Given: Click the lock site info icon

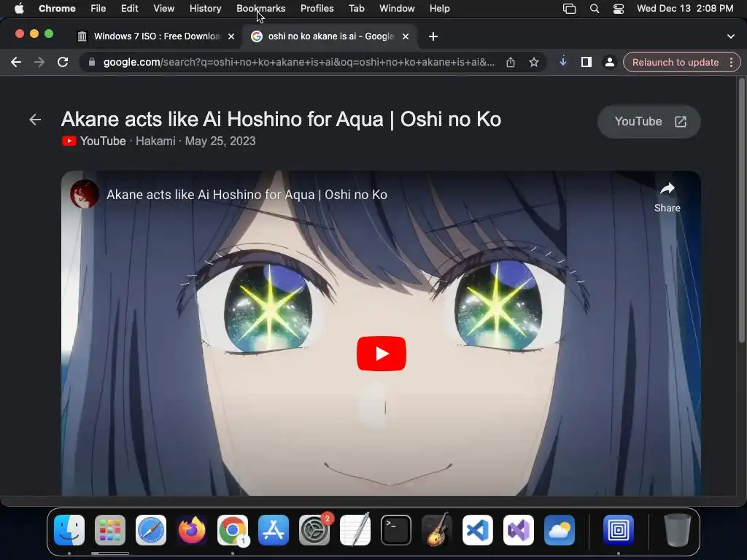Looking at the screenshot, I should [x=91, y=62].
